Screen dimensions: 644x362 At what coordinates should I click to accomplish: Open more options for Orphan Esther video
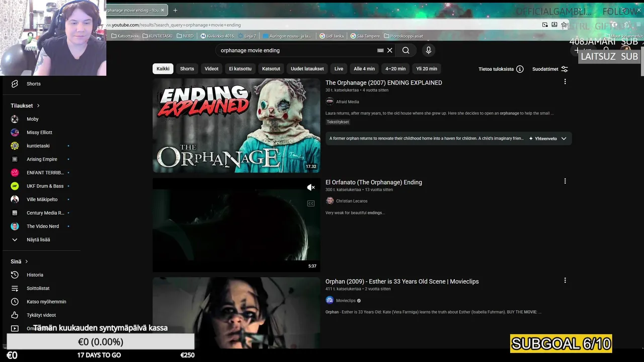coord(565,281)
